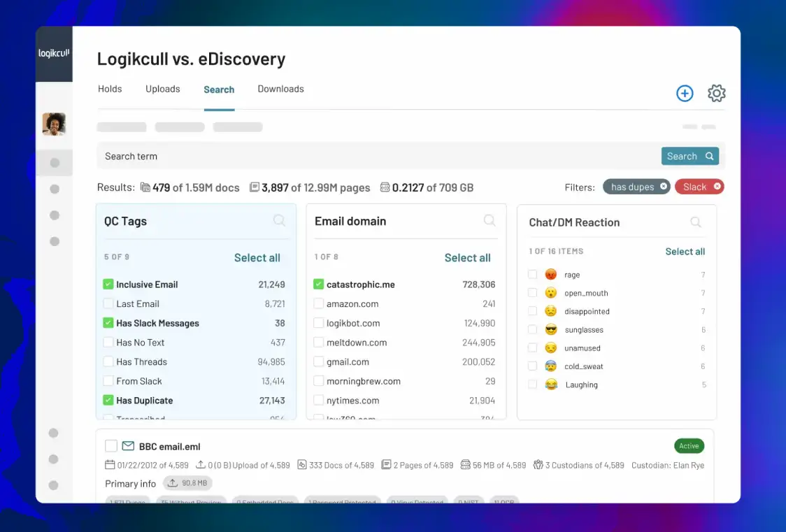Click the first sidebar dot item
The width and height of the screenshot is (786, 532).
(x=55, y=163)
